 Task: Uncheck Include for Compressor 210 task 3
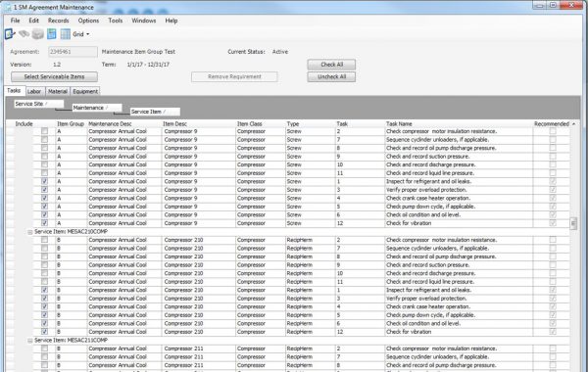coord(45,299)
